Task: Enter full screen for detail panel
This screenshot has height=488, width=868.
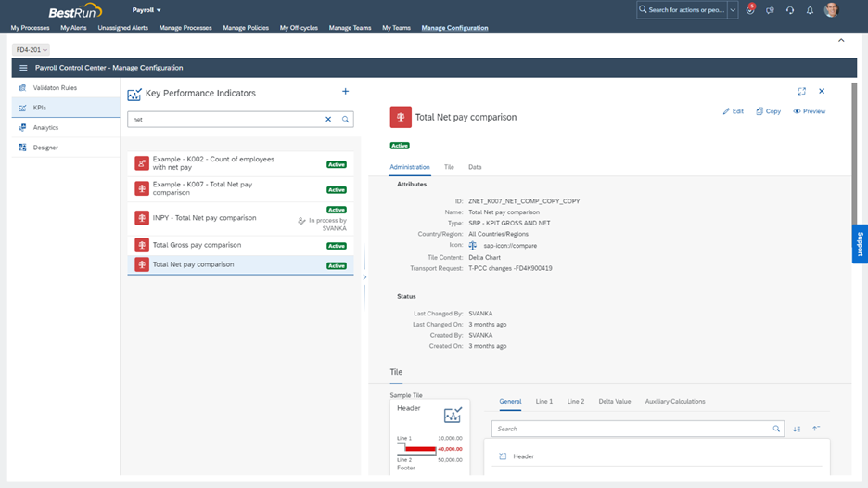Action: pyautogui.click(x=802, y=92)
